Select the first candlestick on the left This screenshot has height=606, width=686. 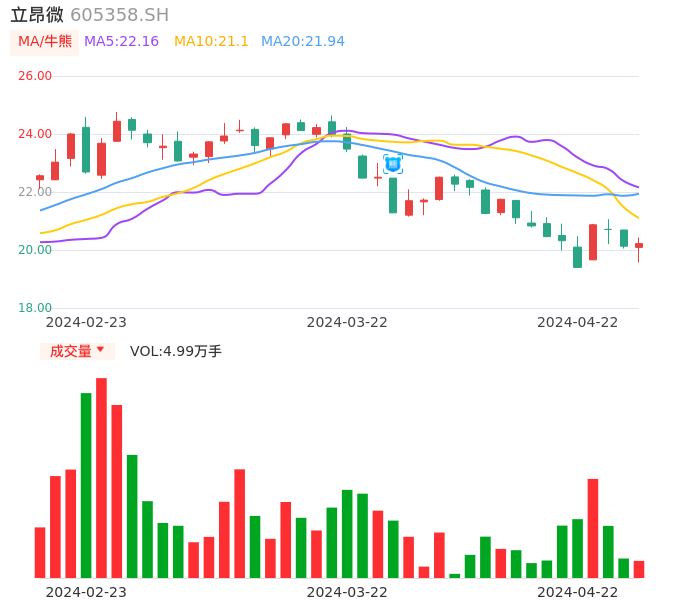tap(40, 178)
